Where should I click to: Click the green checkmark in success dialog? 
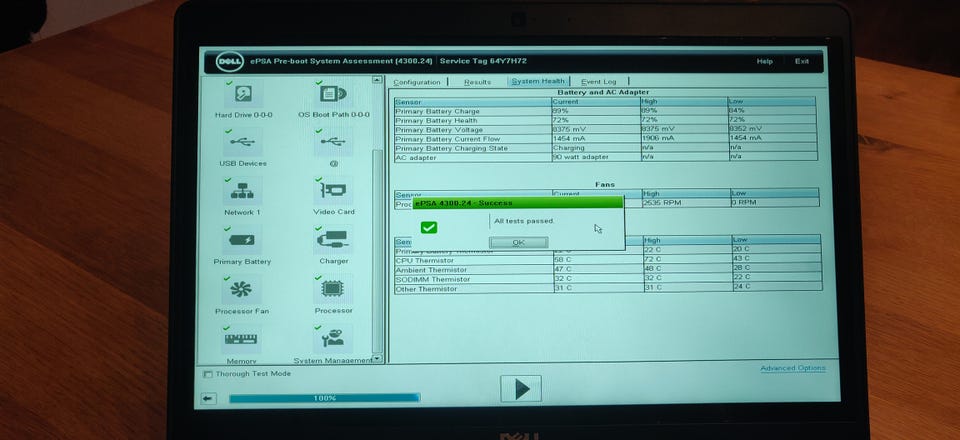[x=429, y=228]
